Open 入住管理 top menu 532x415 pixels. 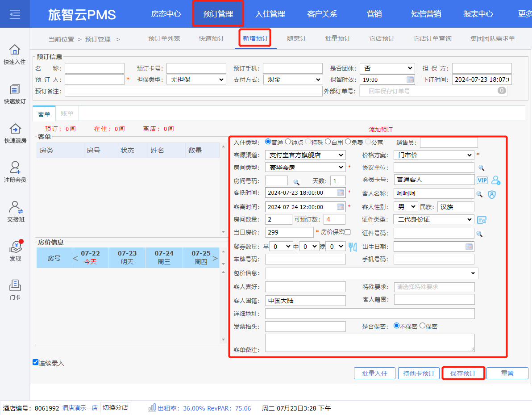pos(270,14)
